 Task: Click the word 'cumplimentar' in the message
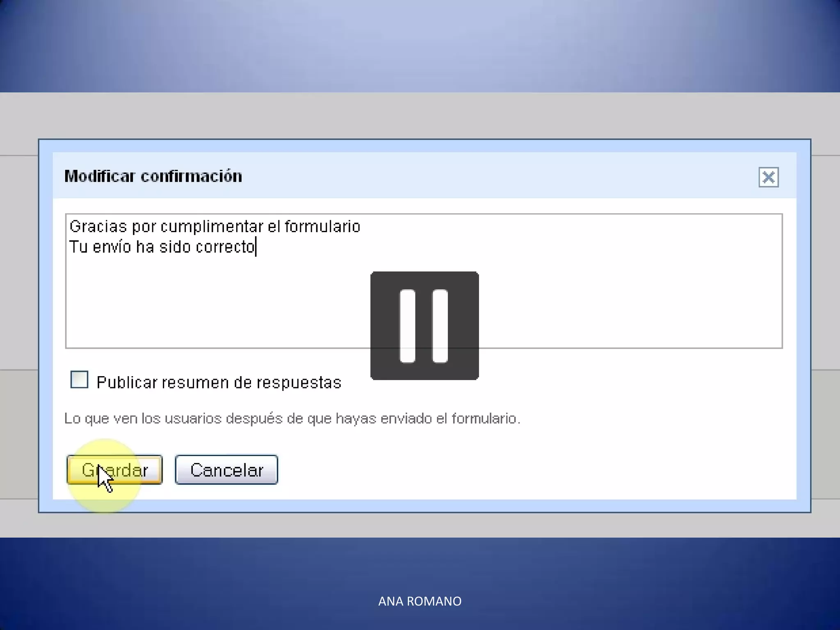point(212,227)
